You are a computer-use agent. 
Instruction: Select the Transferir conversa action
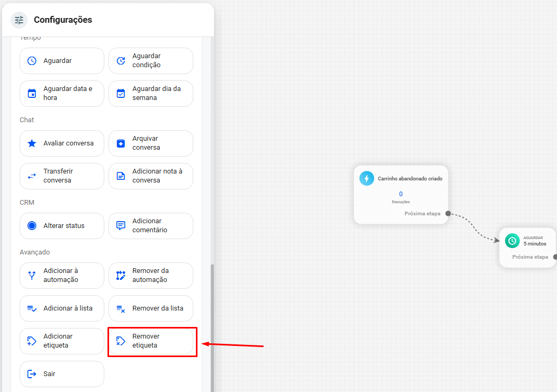point(62,176)
